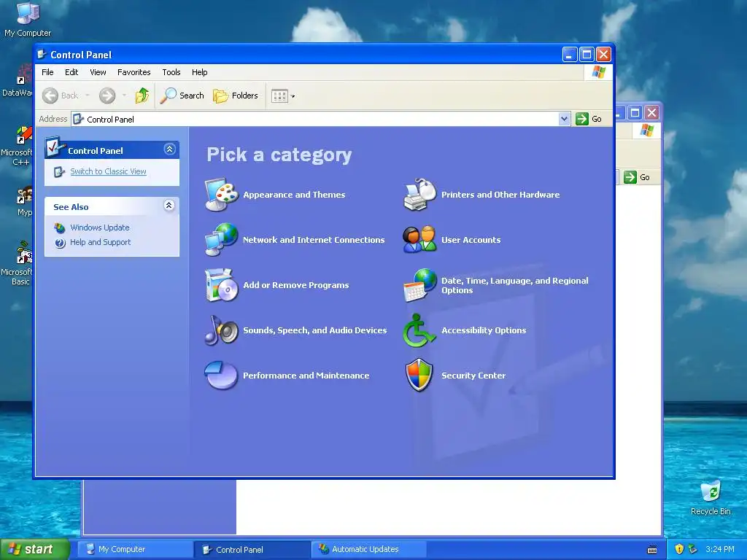
Task: Open Forward button history dropdown arrow
Action: pos(124,96)
